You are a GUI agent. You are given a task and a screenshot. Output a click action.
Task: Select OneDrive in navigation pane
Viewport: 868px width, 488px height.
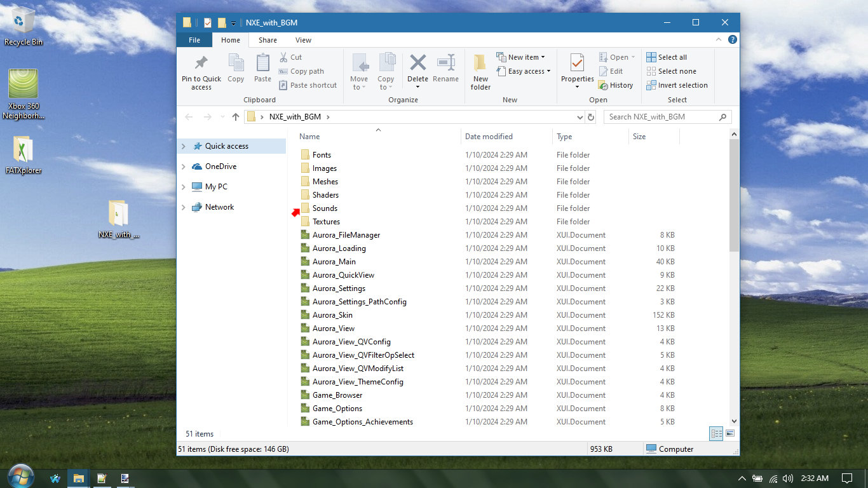[x=220, y=166]
